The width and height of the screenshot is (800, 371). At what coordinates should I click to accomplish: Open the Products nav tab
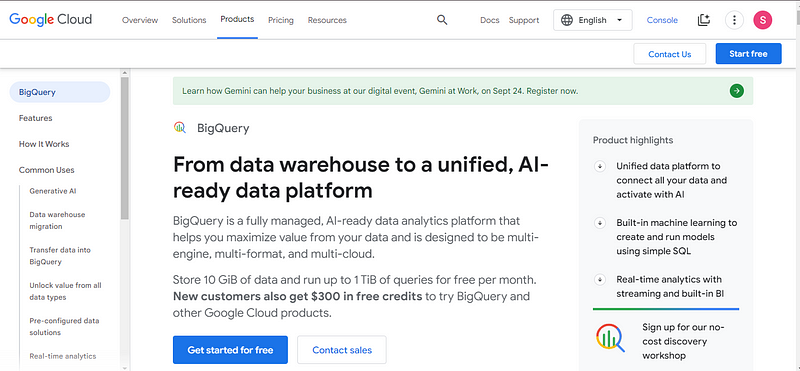(x=237, y=19)
